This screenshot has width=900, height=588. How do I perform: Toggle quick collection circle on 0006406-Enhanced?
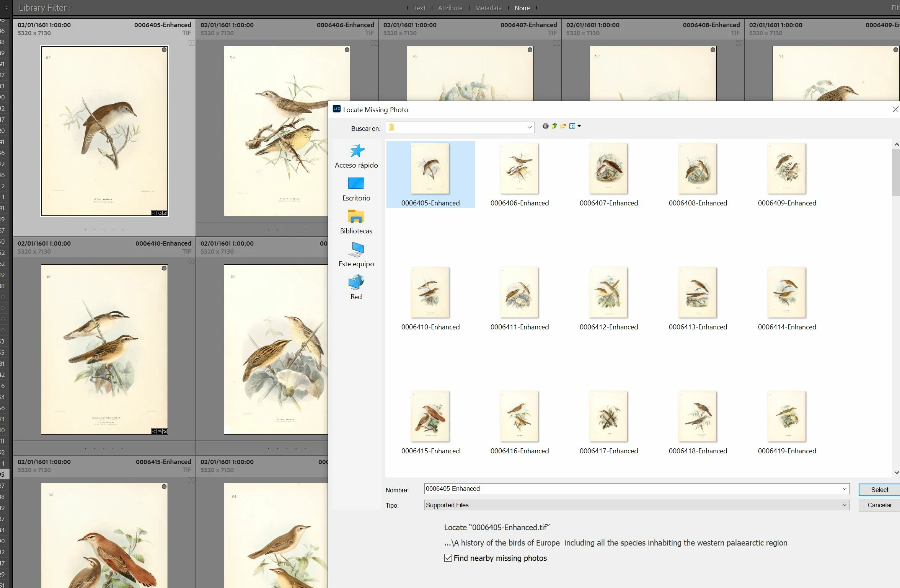click(x=347, y=50)
